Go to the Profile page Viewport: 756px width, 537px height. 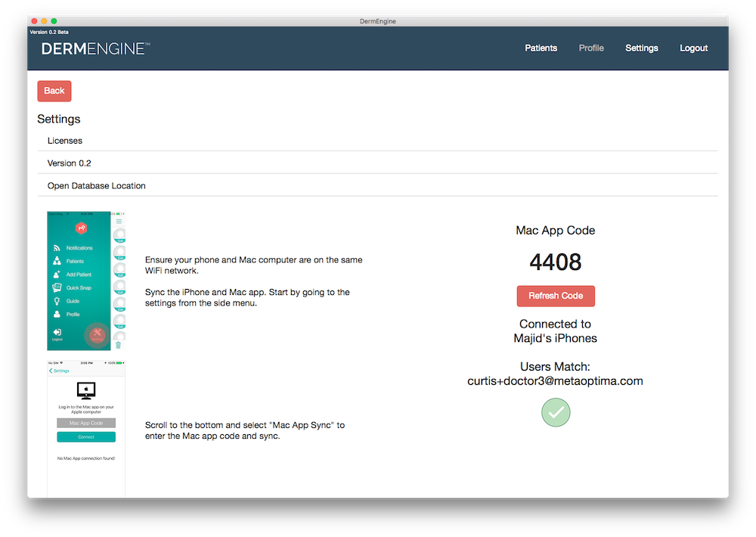[591, 48]
